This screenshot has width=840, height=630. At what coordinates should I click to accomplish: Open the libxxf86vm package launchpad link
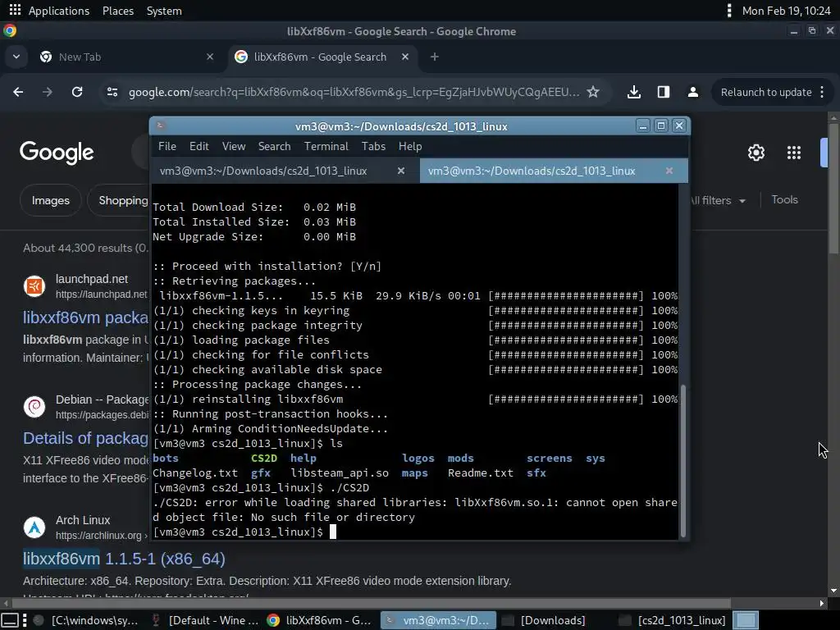coord(85,317)
